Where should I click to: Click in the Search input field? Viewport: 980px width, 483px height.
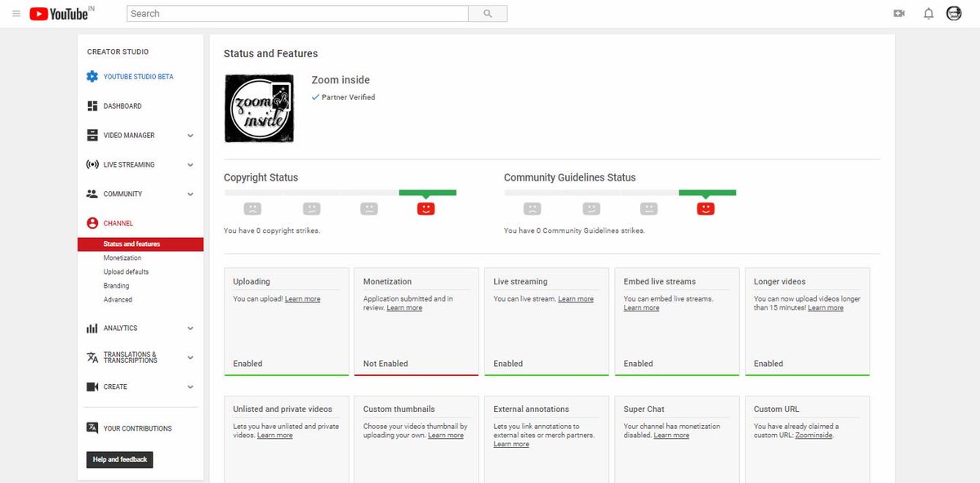(x=297, y=14)
